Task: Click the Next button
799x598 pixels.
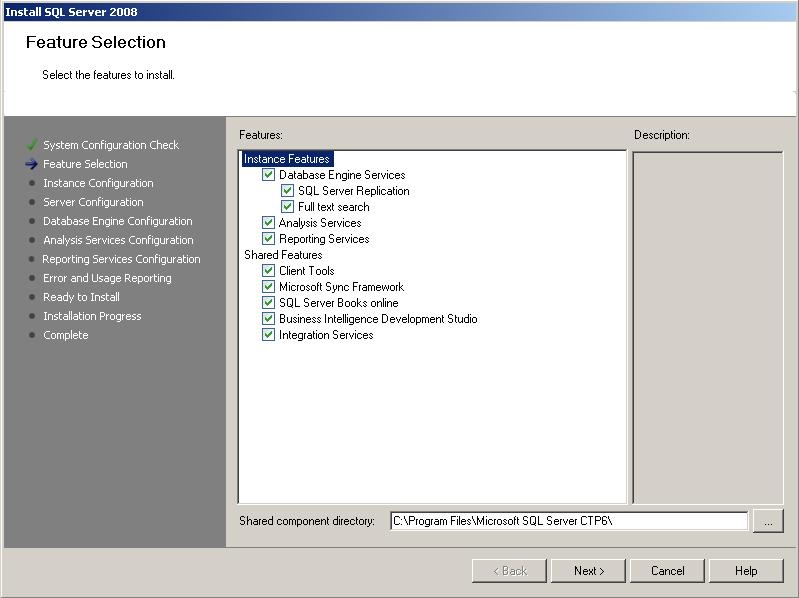Action: (589, 571)
